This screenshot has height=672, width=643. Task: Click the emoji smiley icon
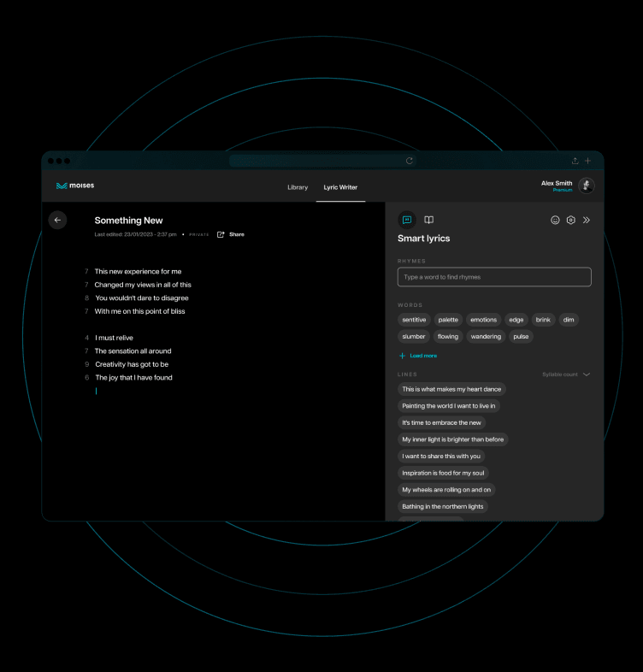point(555,220)
